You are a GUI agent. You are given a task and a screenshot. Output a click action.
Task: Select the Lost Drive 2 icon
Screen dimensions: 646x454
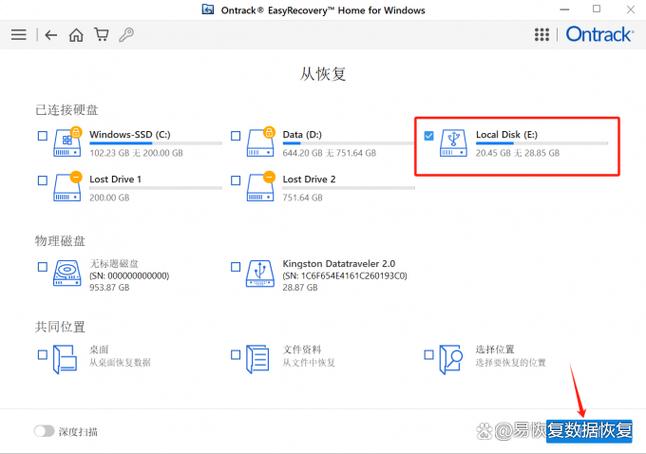[x=260, y=187]
